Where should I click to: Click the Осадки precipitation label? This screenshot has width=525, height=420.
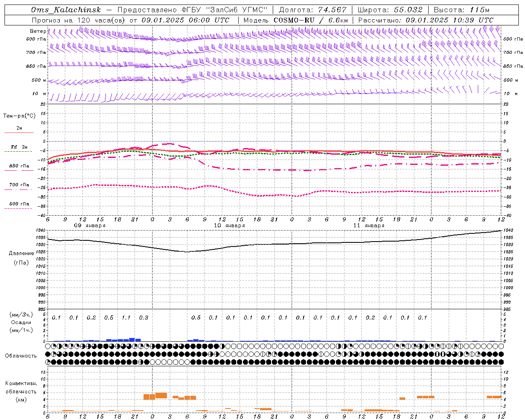(x=21, y=322)
